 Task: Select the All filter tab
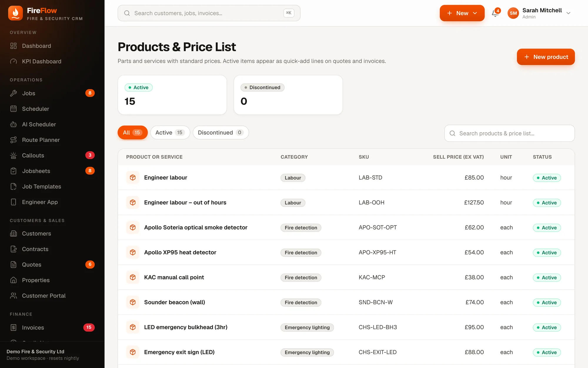(x=133, y=132)
